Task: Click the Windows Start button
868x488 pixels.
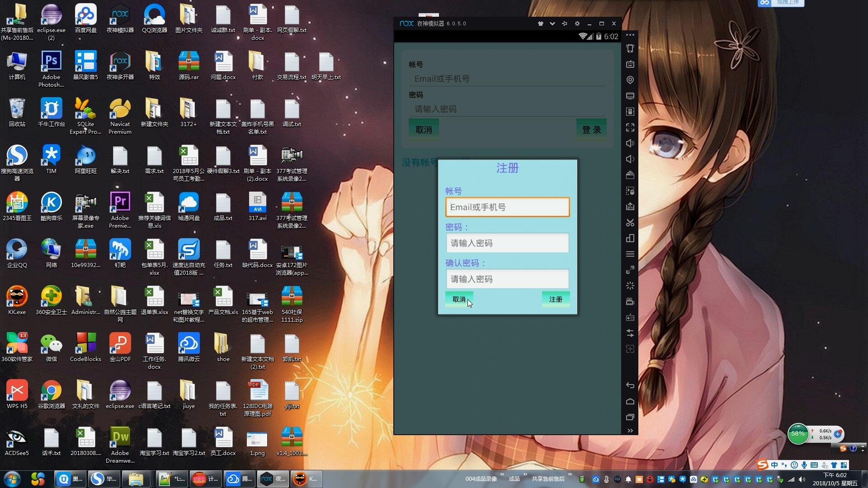Action: click(x=12, y=479)
